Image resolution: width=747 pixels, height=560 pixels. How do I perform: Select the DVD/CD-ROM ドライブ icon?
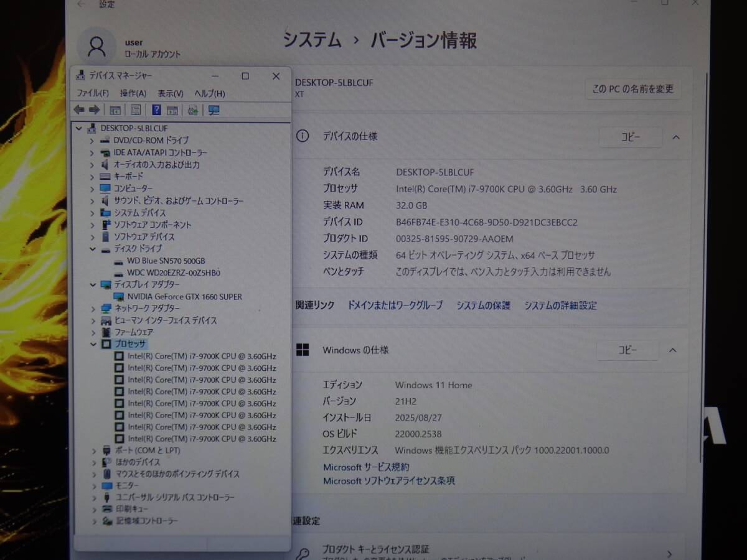pos(106,141)
